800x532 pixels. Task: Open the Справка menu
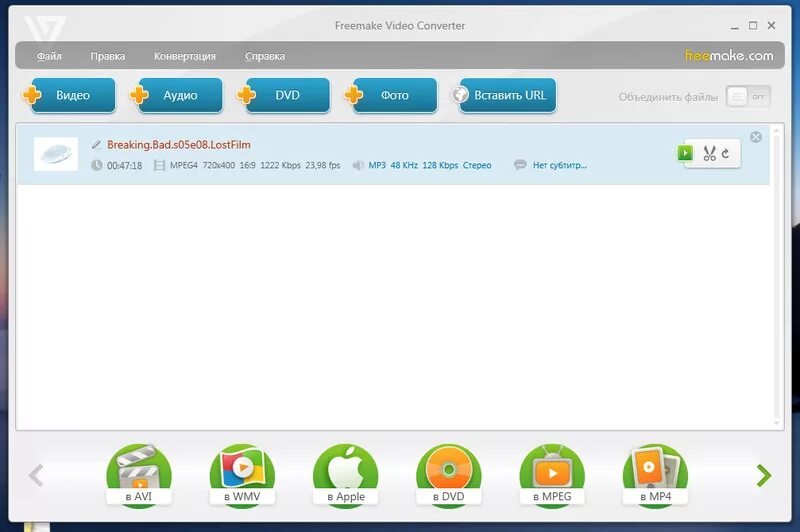pyautogui.click(x=265, y=56)
